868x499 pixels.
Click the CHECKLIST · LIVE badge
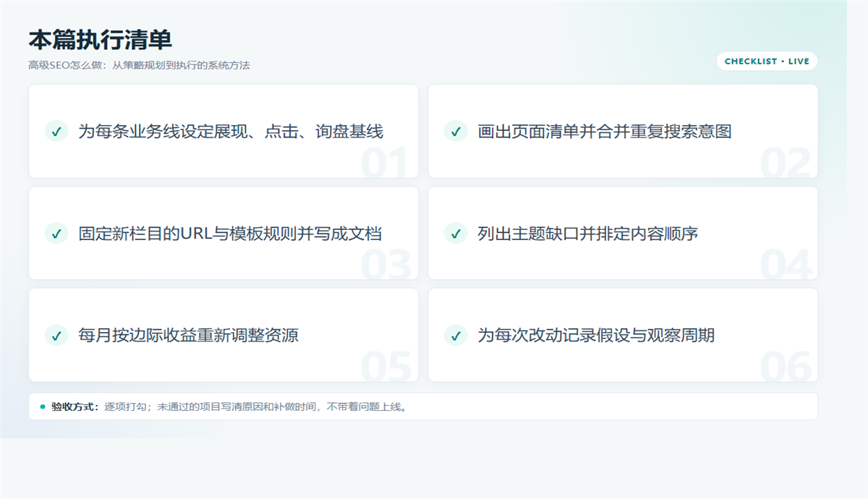[767, 61]
